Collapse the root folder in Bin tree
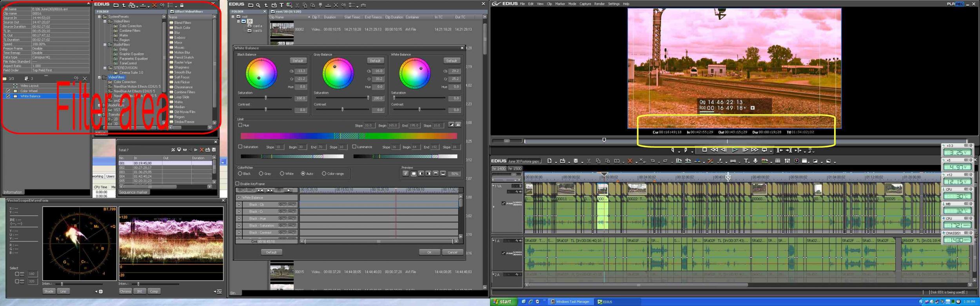The image size is (980, 306). (x=233, y=16)
